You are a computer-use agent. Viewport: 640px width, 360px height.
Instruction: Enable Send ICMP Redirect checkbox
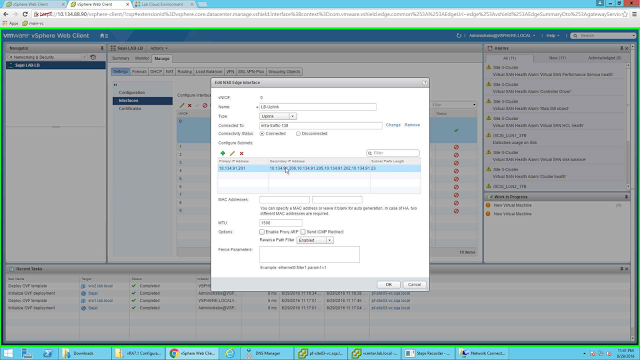(x=303, y=232)
